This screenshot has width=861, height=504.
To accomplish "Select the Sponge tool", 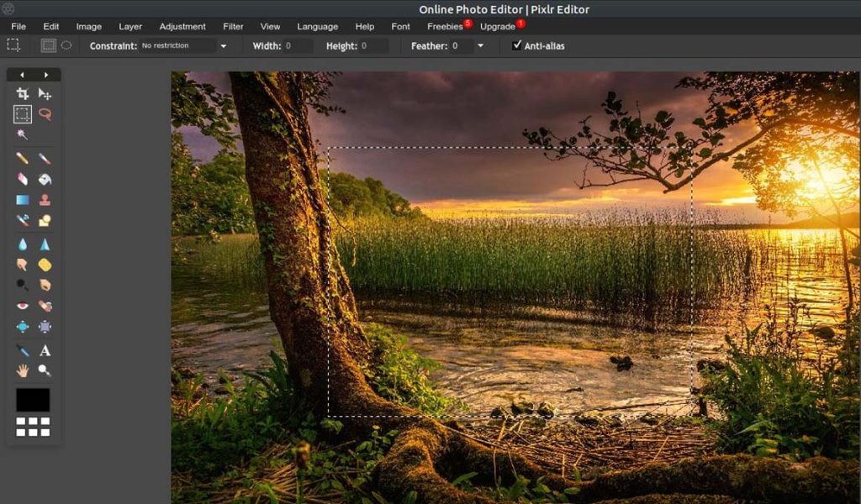I will [x=45, y=265].
